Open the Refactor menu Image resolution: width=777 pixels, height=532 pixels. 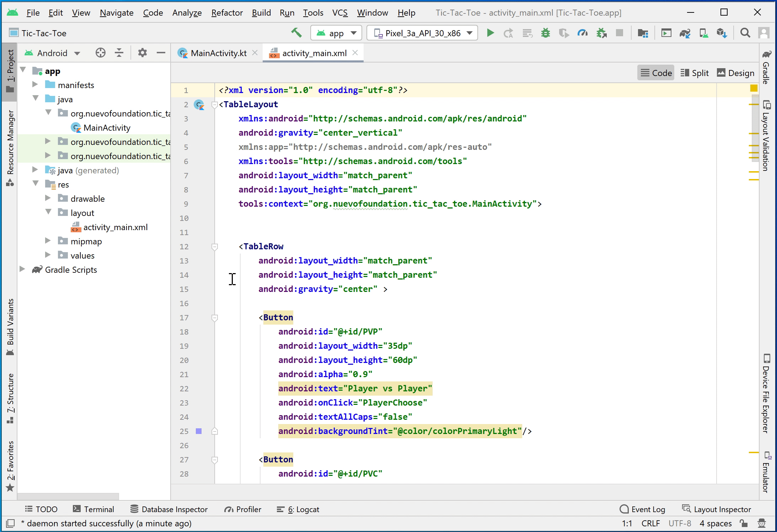click(227, 13)
